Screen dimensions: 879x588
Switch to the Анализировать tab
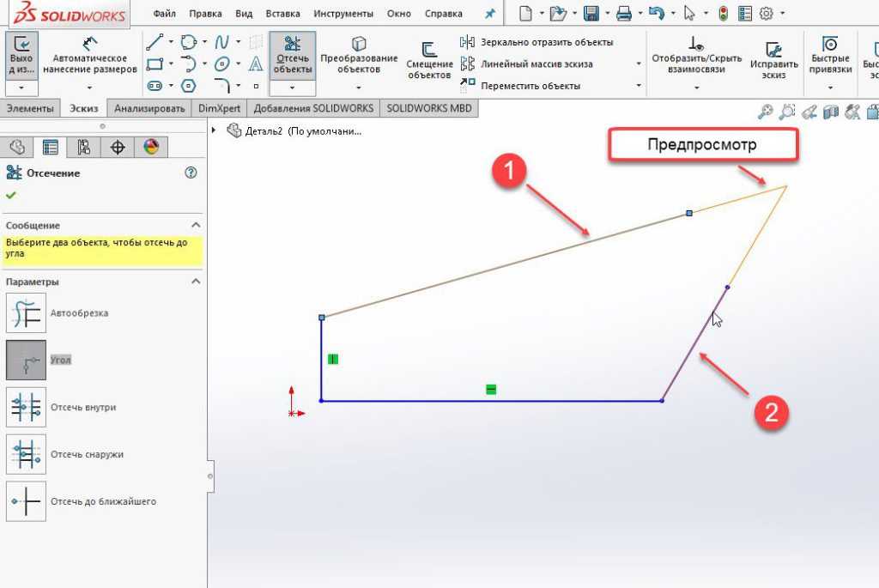[x=149, y=108]
